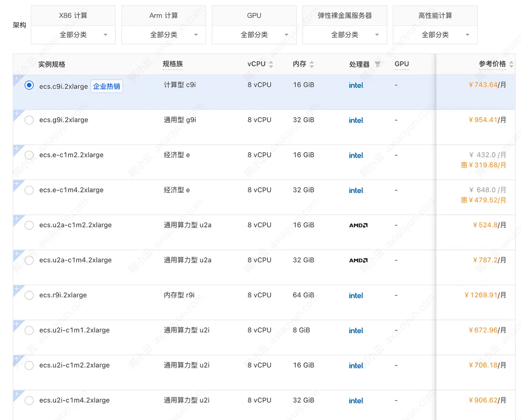521x420 pixels.
Task: Click the 企业热销 tag badge
Action: (x=106, y=86)
